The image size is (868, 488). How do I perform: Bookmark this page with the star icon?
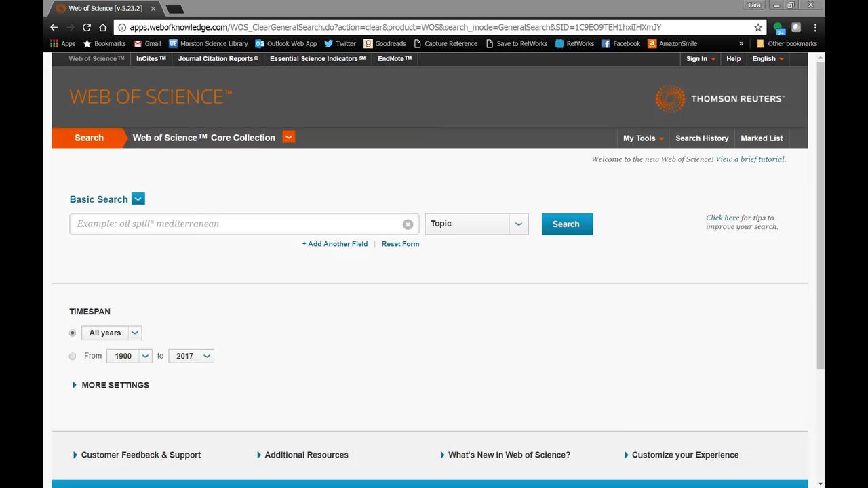[758, 27]
